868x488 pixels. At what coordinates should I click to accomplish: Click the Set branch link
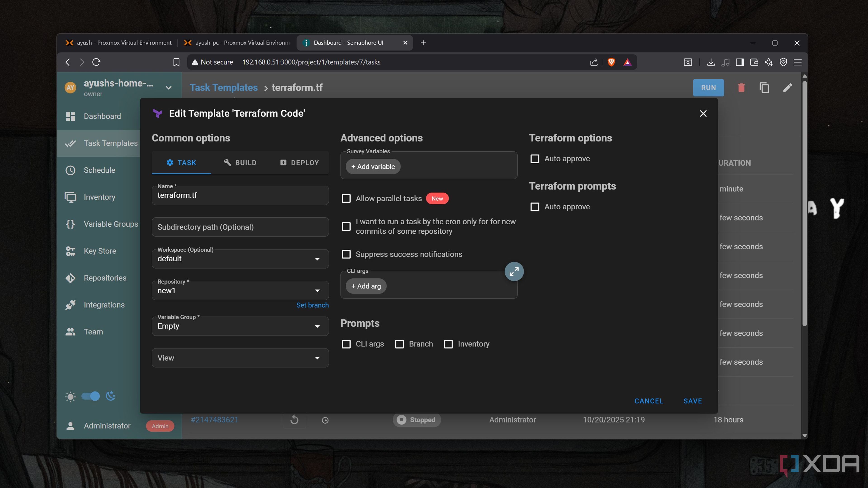tap(312, 305)
